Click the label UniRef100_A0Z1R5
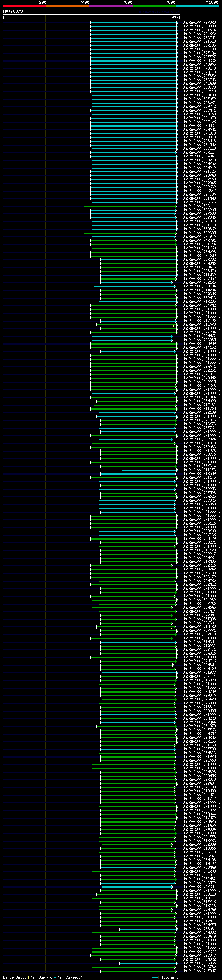 (199, 283)
